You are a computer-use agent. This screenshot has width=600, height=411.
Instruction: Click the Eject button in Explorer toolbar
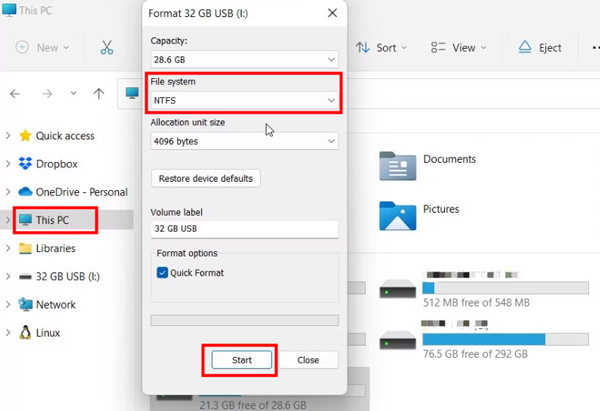tap(540, 48)
